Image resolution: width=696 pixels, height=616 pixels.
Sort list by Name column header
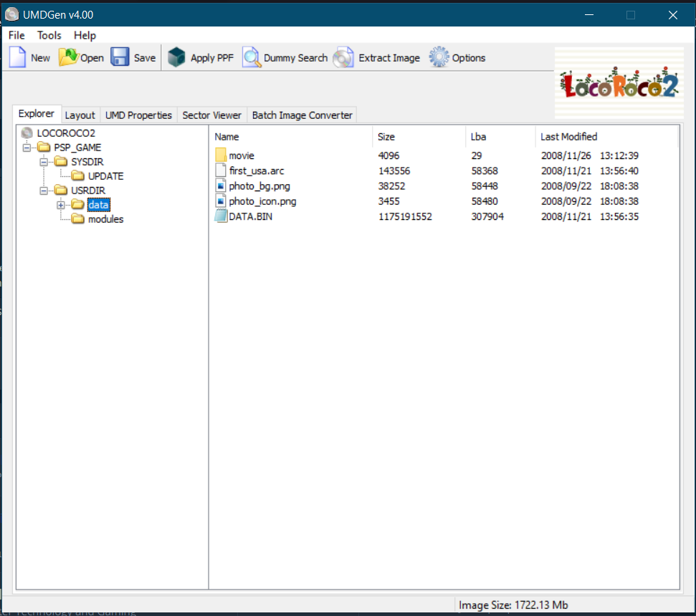(x=291, y=137)
